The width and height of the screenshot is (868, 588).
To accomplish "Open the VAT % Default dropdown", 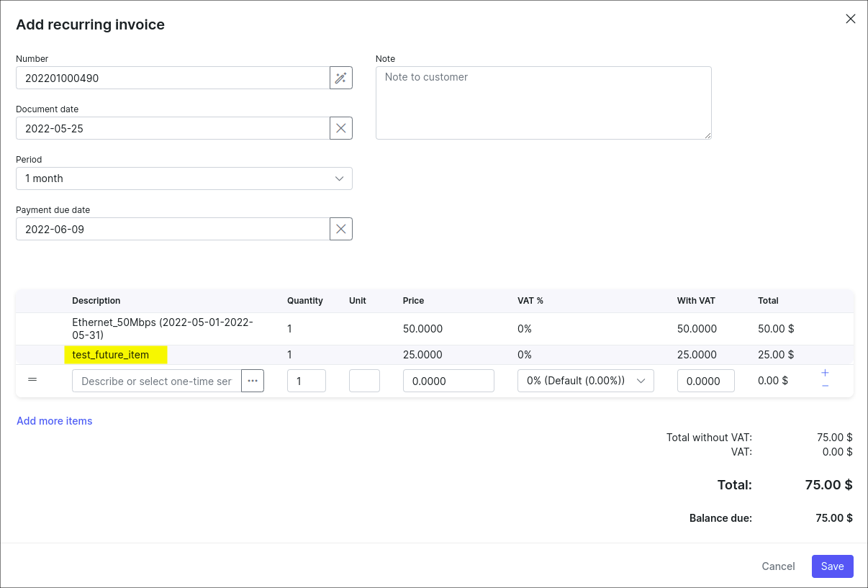I will (585, 381).
